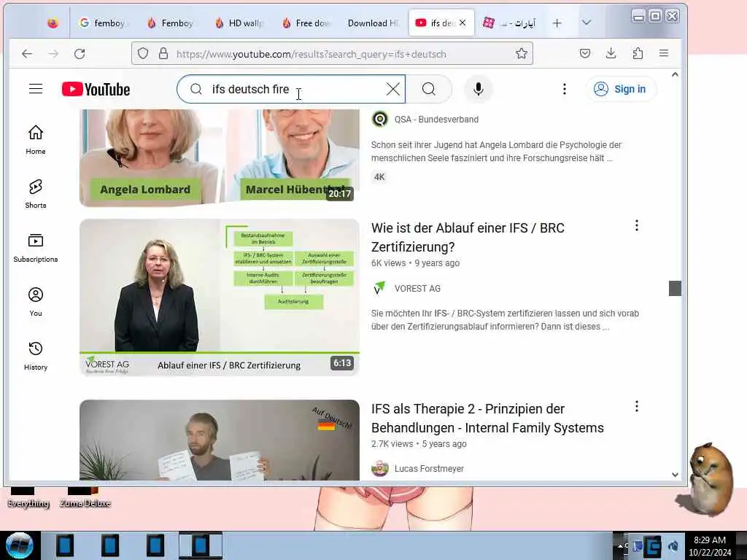Click the scrollbar down arrow
The image size is (747, 560).
[675, 475]
